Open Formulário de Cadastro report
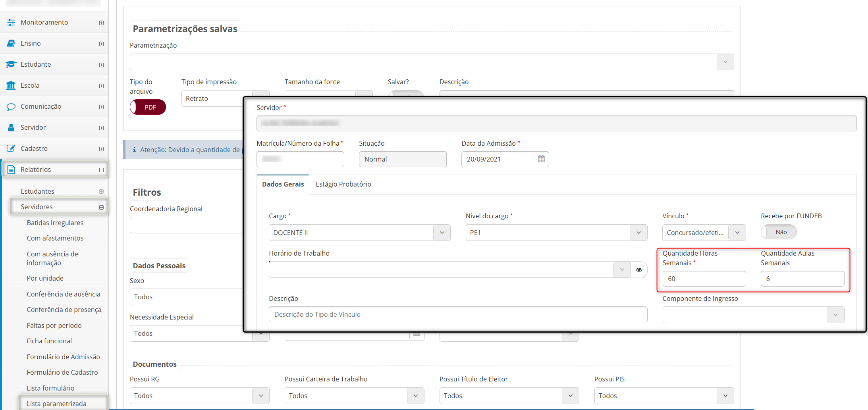 pyautogui.click(x=62, y=372)
